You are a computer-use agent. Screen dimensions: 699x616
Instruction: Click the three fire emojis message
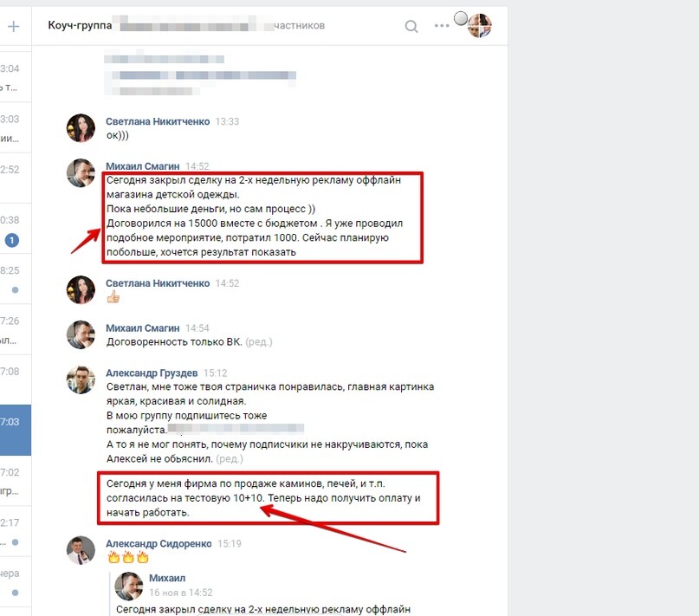click(128, 557)
